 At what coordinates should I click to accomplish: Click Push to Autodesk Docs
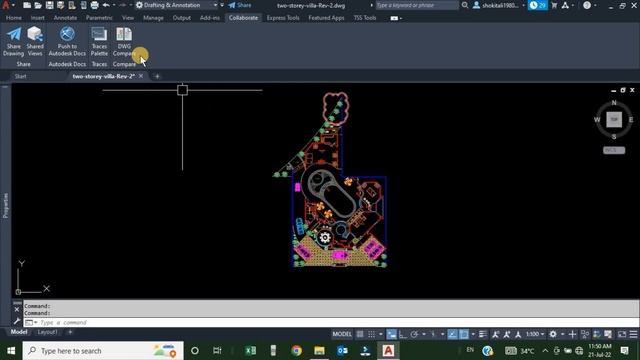tap(67, 41)
